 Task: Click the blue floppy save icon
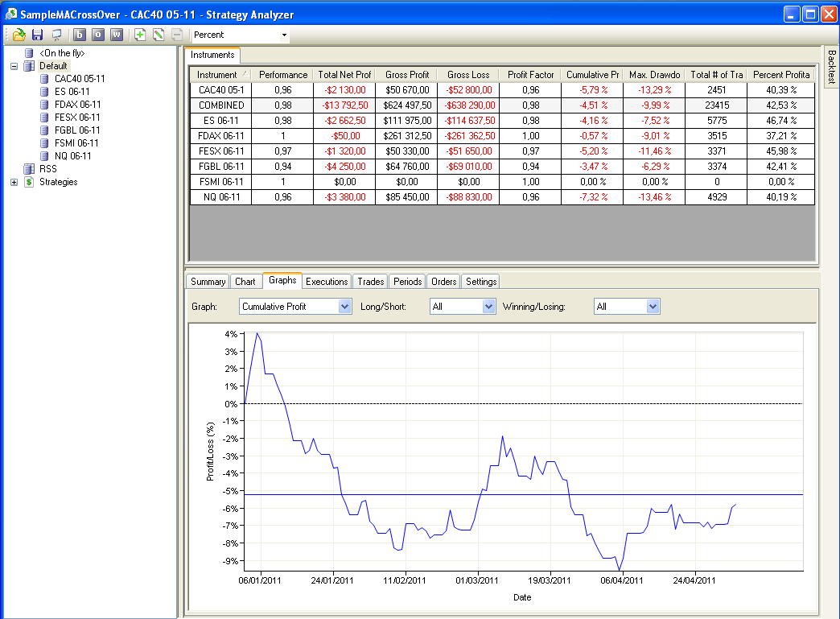click(37, 35)
